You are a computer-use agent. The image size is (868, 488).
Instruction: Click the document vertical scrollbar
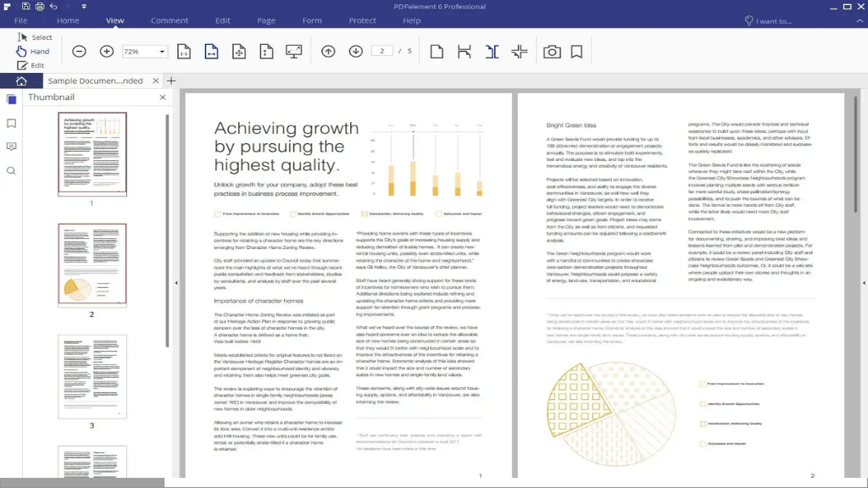click(856, 154)
